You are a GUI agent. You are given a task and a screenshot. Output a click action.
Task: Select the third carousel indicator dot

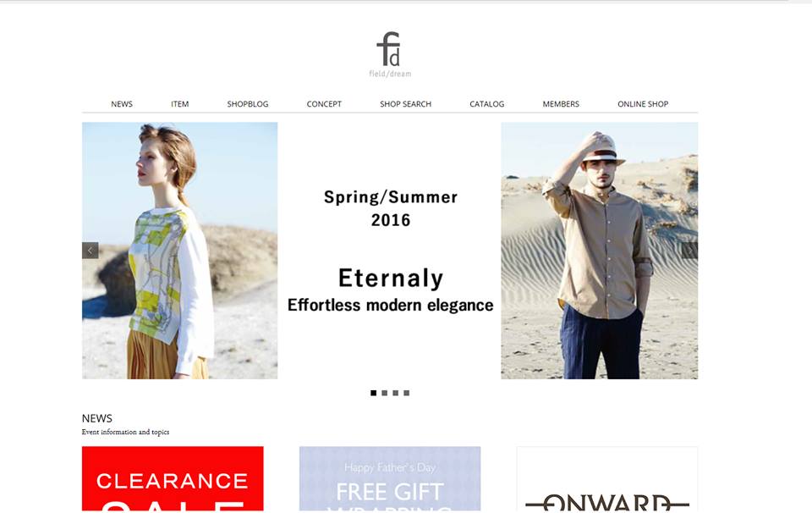pos(396,393)
